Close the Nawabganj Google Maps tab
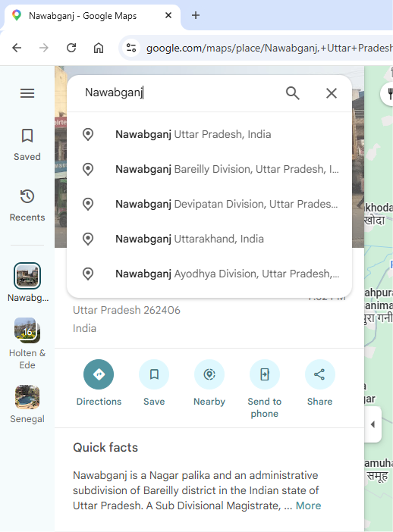 point(168,15)
